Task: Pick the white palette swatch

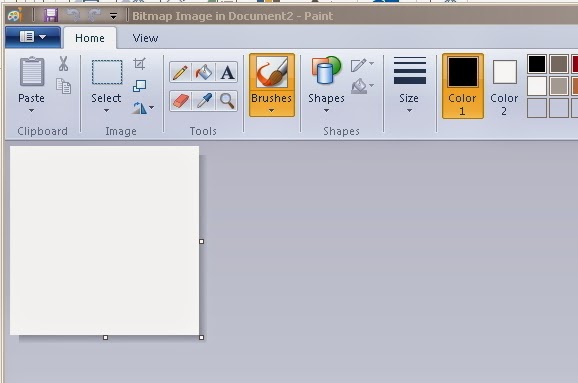Action: point(537,86)
